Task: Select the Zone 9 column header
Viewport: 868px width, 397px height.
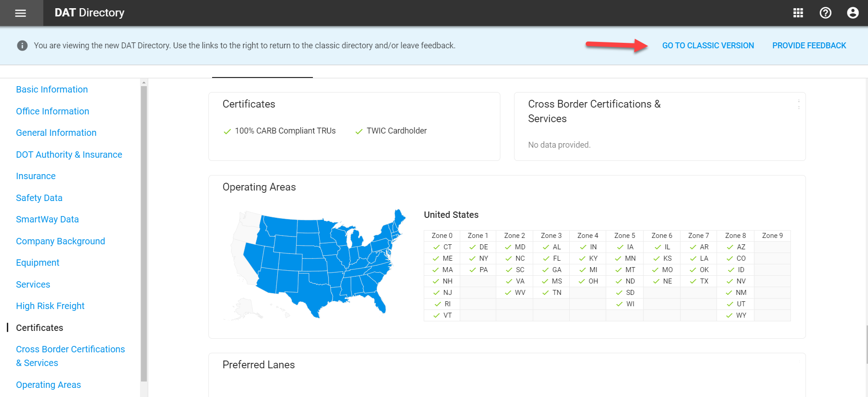Action: tap(772, 236)
